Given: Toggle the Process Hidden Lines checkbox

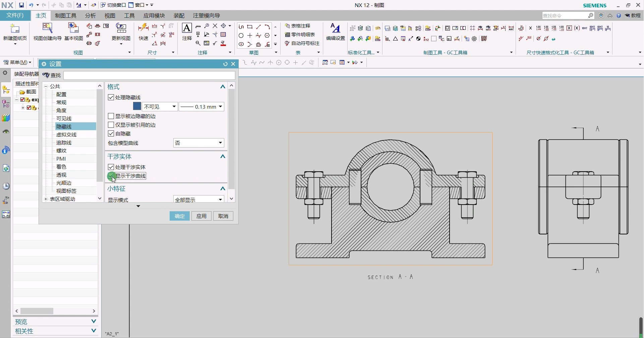Looking at the screenshot, I should tap(111, 98).
